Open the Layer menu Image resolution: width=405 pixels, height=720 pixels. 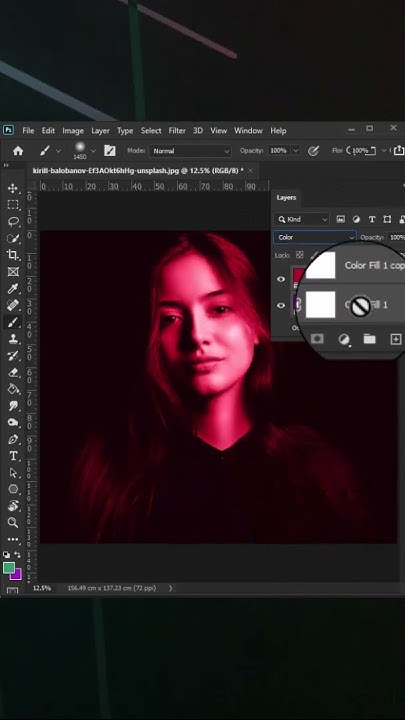100,130
